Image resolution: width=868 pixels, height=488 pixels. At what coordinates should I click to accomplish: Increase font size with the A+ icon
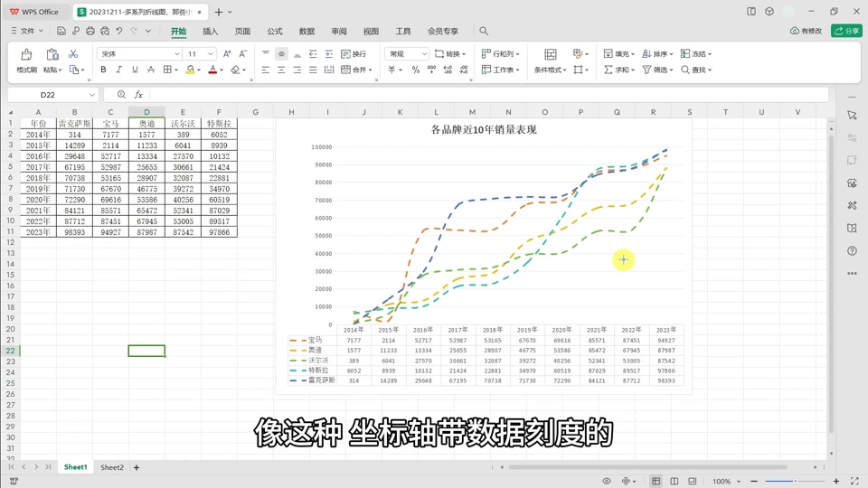coord(227,53)
